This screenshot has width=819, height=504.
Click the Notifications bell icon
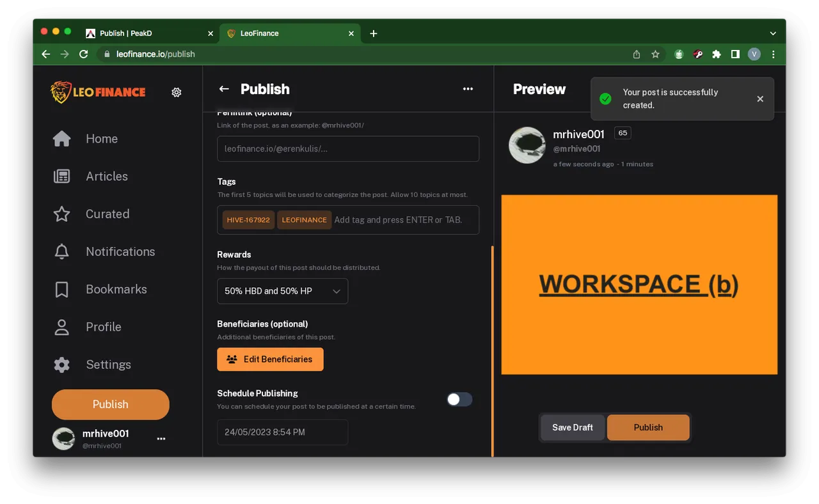click(x=62, y=251)
